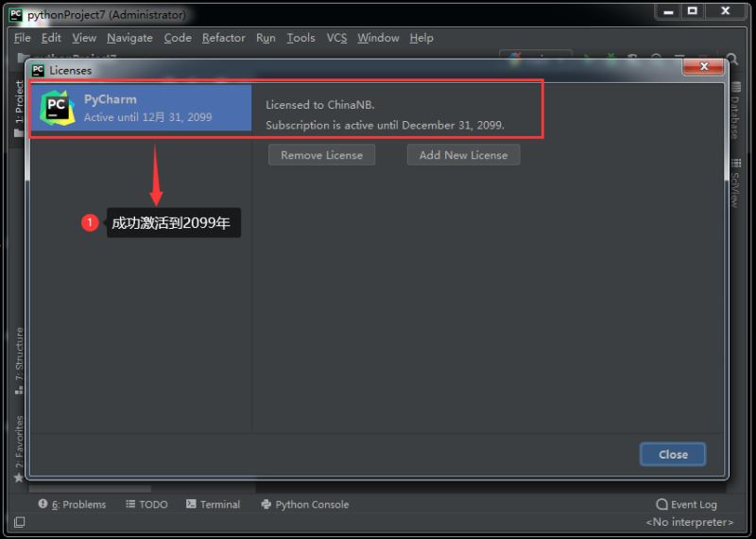Open the Run menu
The image size is (756, 539).
coord(266,38)
